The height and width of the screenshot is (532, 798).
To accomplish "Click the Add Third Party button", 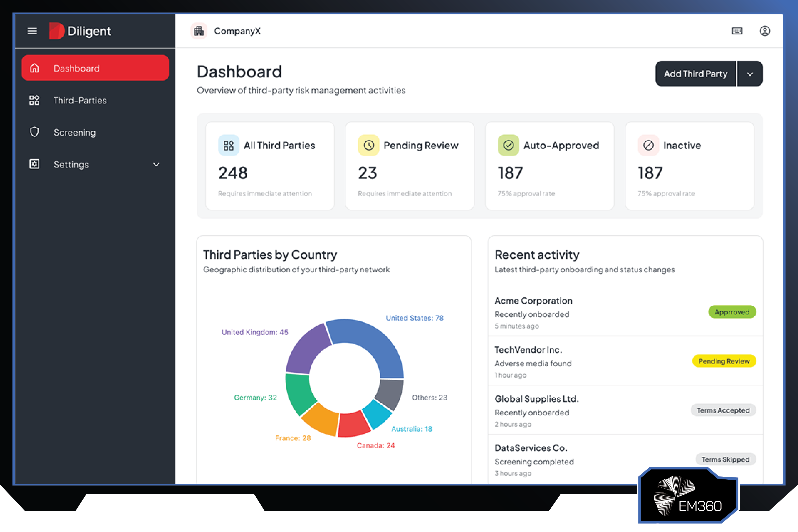I will pyautogui.click(x=696, y=74).
